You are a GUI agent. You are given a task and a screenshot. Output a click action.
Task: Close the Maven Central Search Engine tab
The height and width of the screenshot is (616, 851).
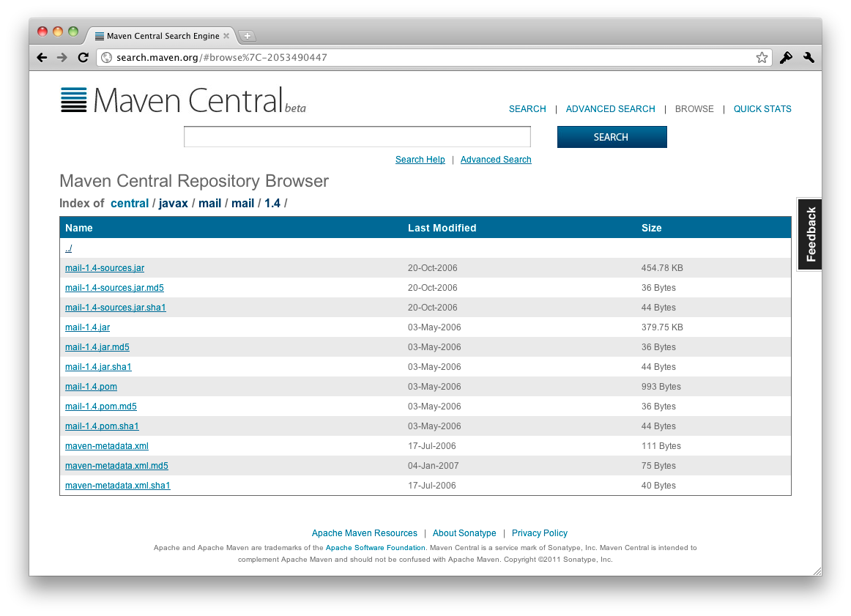click(226, 36)
